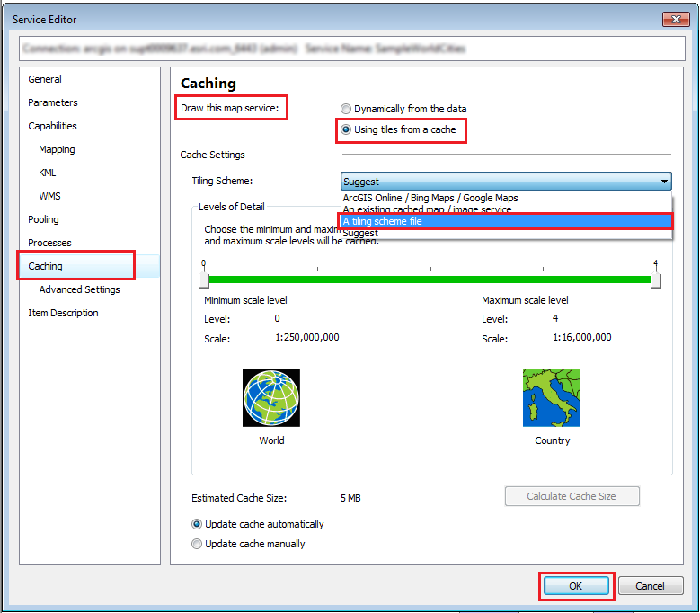
Task: Select Parameters in the left list
Action: point(53,102)
